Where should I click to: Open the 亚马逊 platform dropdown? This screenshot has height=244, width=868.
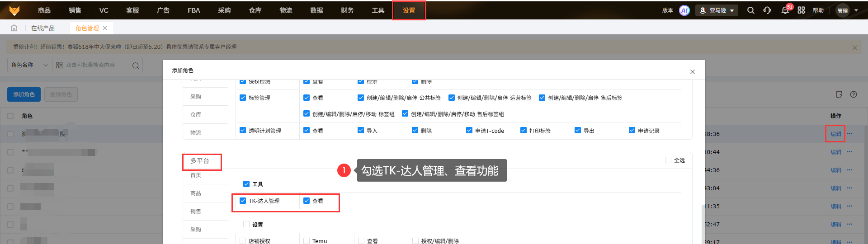coord(717,10)
